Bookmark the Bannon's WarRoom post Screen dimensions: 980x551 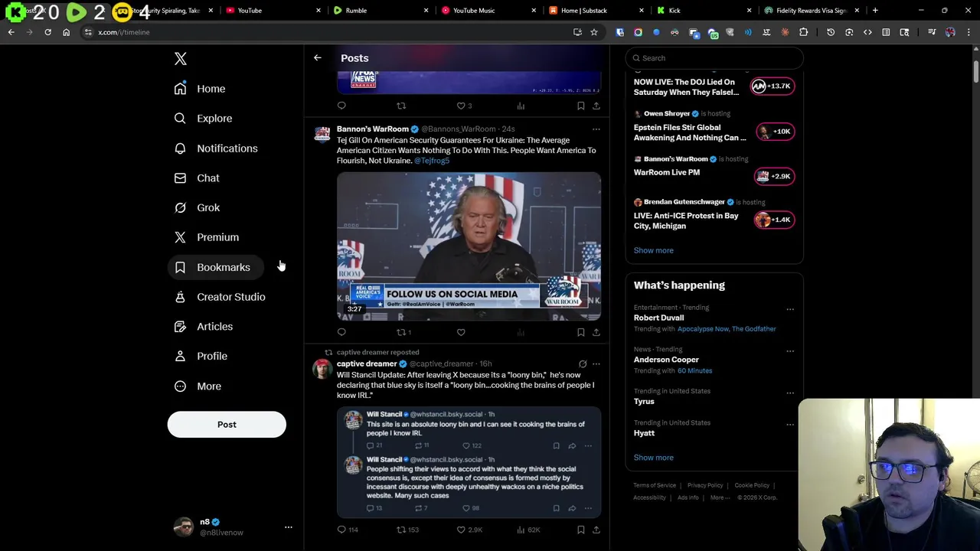[x=580, y=332]
